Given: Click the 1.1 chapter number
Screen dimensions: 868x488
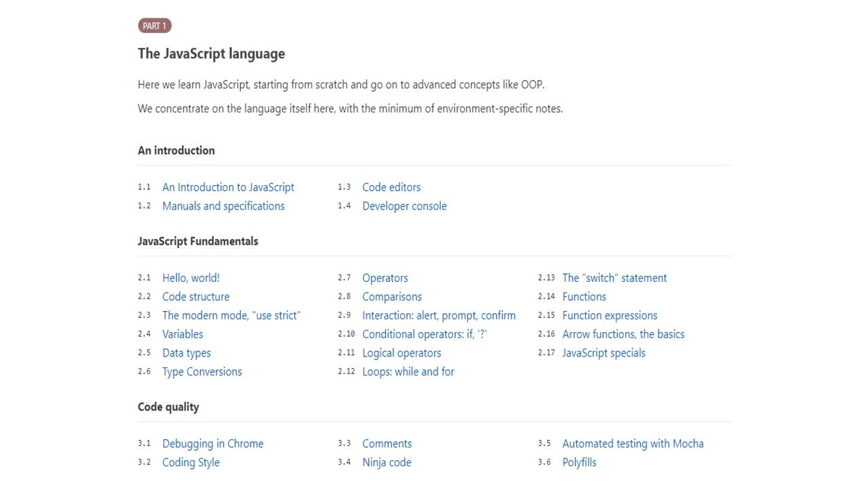Looking at the screenshot, I should 144,187.
